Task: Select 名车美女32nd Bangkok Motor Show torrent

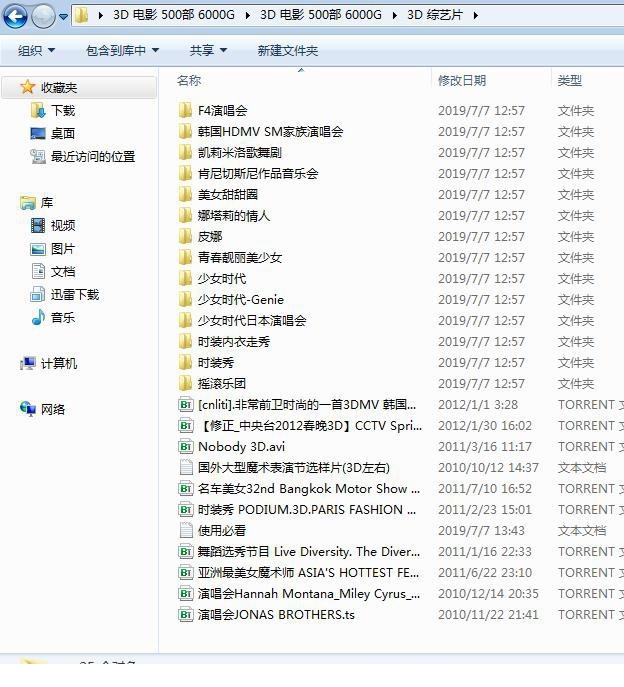Action: tap(308, 489)
